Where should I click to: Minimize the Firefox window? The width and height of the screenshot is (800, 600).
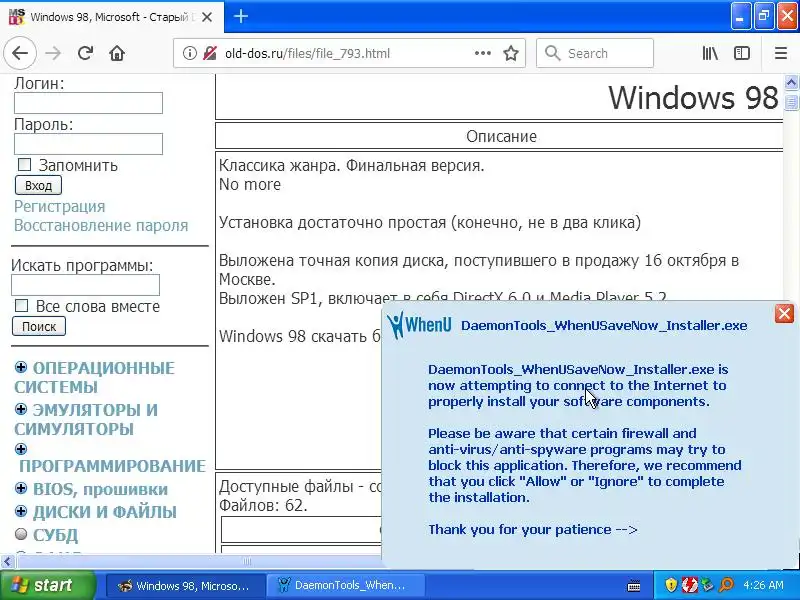(740, 16)
